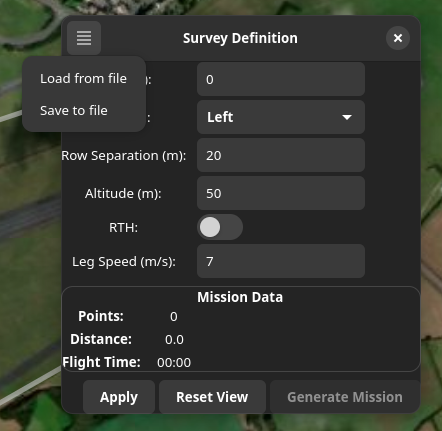Close the Survey Definition dialog
The width and height of the screenshot is (442, 431).
click(398, 38)
